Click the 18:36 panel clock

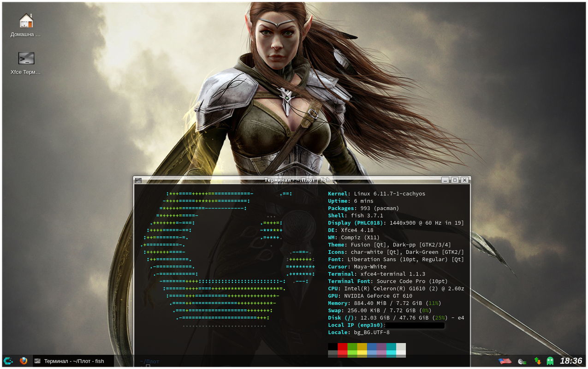coord(571,361)
